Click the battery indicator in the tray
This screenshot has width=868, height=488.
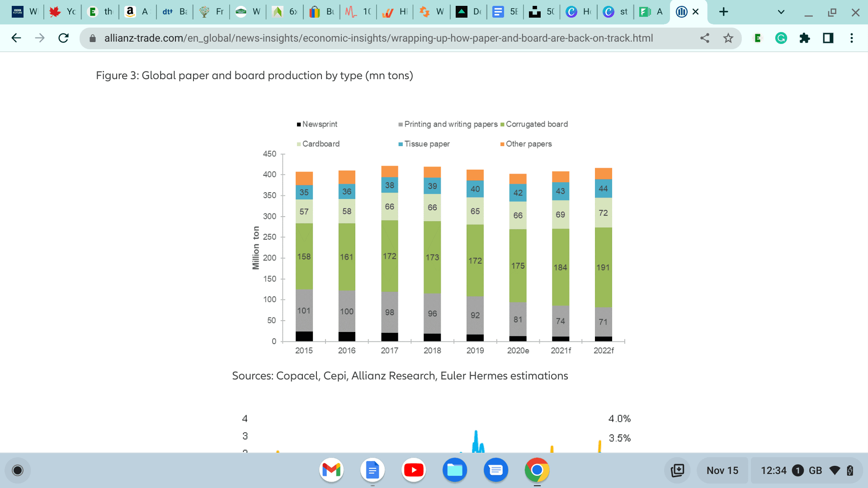pyautogui.click(x=849, y=470)
